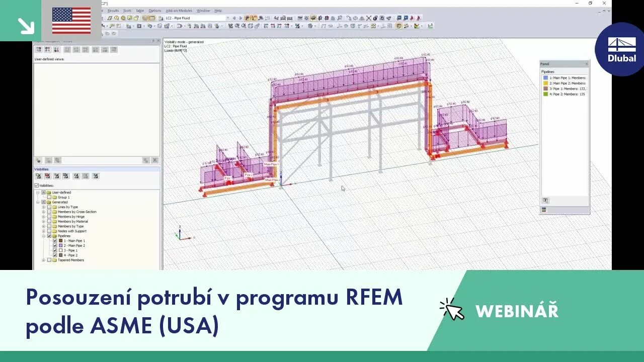This screenshot has width=644, height=362.
Task: Expand Members by Cross-Section node
Action: (x=44, y=212)
